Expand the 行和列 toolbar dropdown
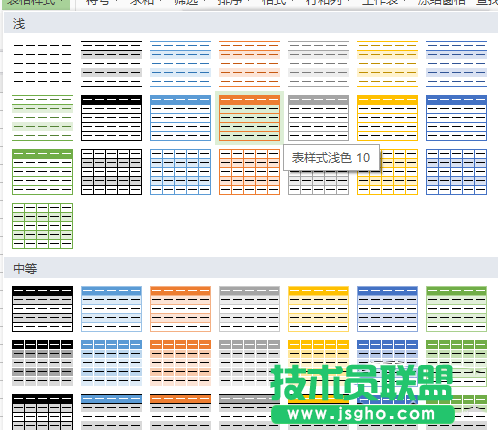This screenshot has width=498, height=430. 326,2
